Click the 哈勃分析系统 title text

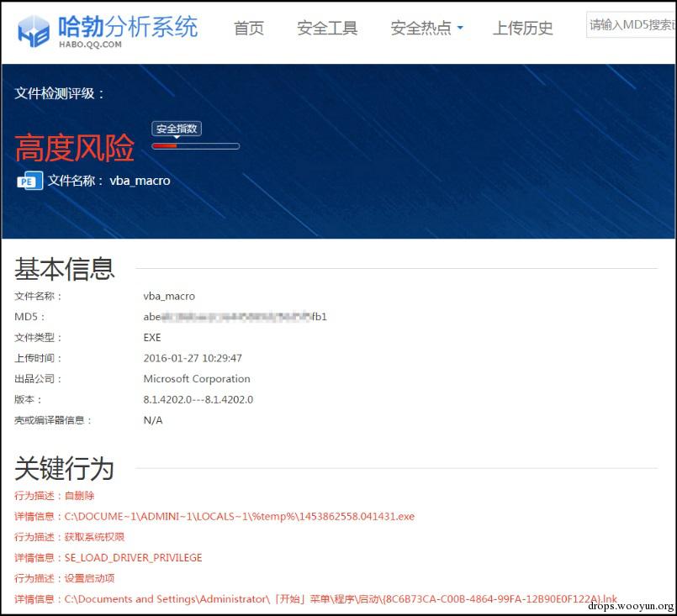(129, 26)
